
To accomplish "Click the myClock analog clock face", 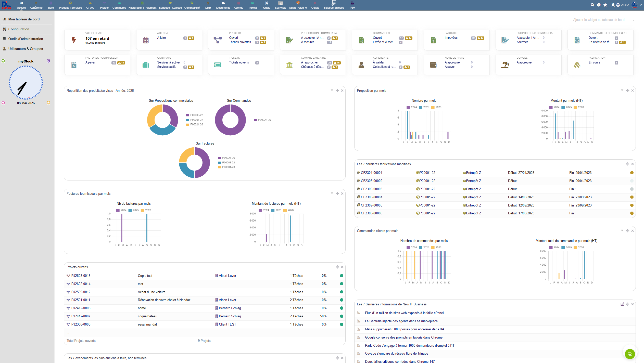I will pyautogui.click(x=26, y=83).
